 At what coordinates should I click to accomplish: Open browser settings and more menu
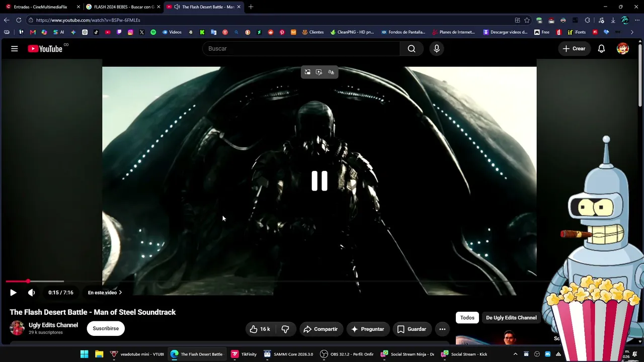637,20
